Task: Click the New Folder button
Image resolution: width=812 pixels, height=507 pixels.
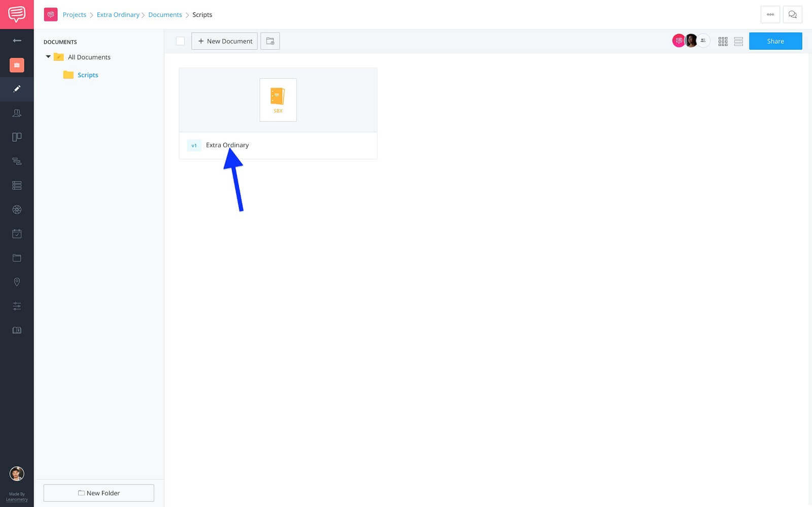Action: point(99,493)
